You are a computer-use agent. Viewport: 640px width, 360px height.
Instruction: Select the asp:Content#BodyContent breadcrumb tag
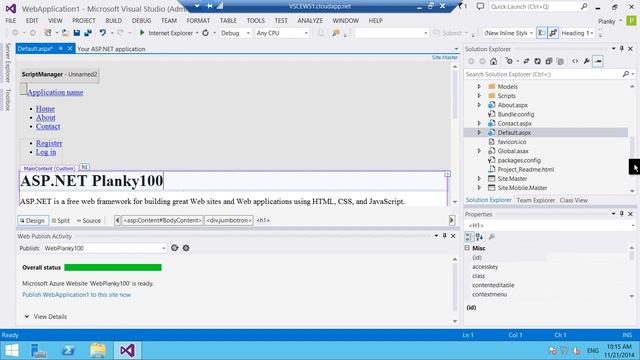[162, 220]
